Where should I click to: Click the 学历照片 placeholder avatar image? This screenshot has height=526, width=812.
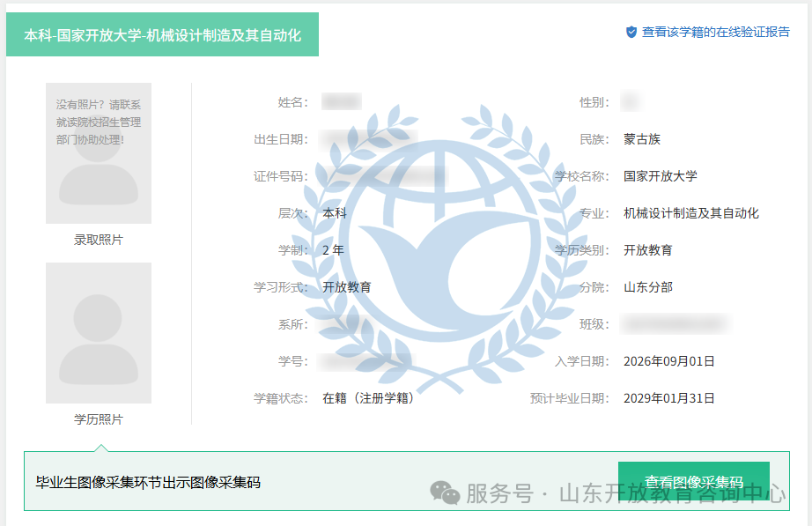click(x=99, y=333)
